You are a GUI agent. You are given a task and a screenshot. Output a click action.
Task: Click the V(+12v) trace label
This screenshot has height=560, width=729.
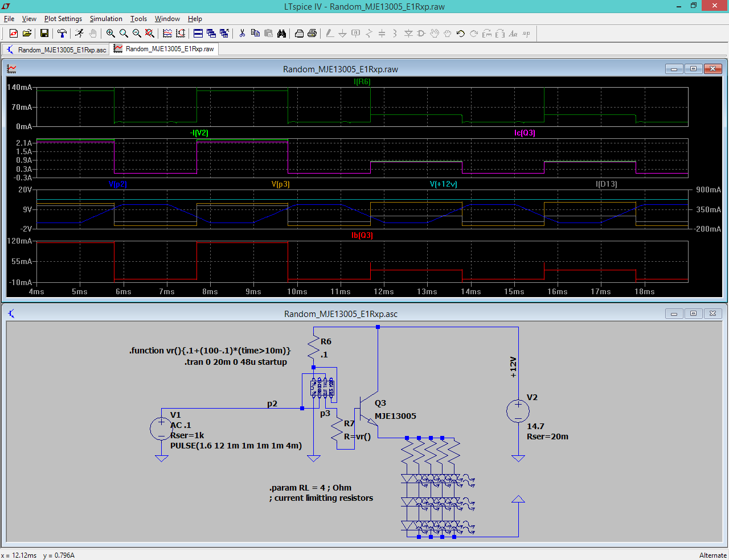[x=444, y=184]
